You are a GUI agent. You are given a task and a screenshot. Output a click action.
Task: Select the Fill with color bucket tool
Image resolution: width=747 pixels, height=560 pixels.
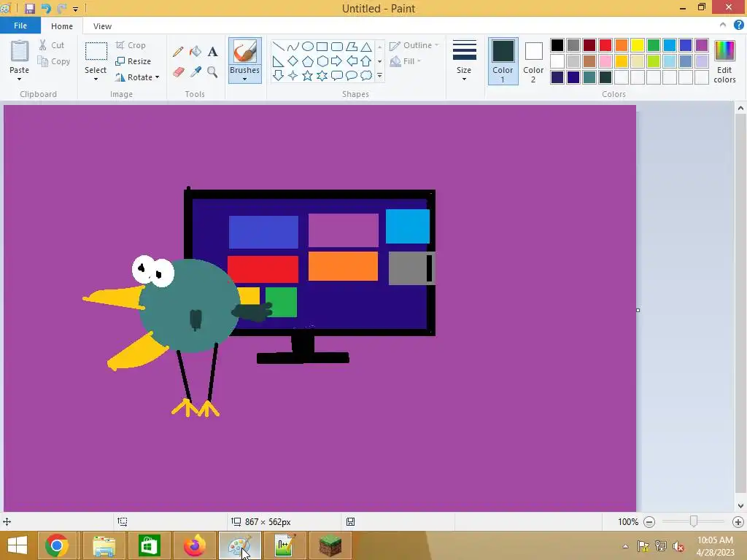coord(196,52)
